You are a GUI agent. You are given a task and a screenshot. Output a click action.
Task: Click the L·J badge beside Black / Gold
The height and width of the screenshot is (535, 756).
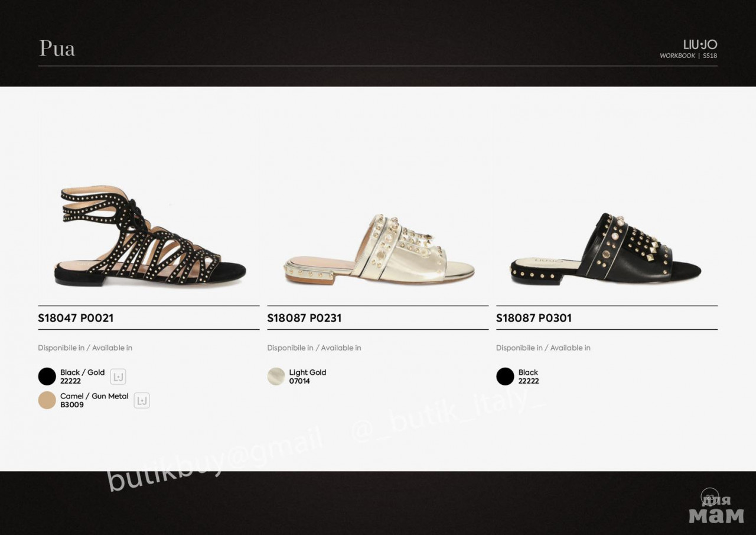pyautogui.click(x=118, y=377)
